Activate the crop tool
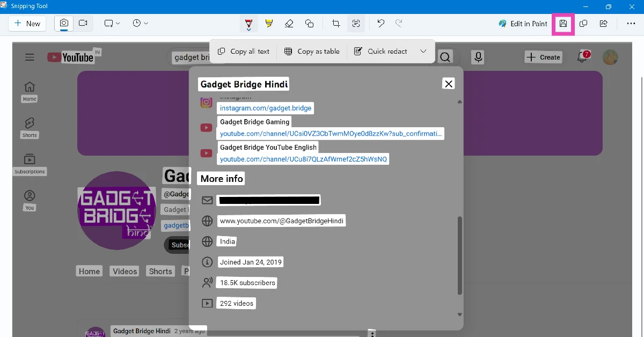Screen dimensions: 644x337 pyautogui.click(x=335, y=24)
